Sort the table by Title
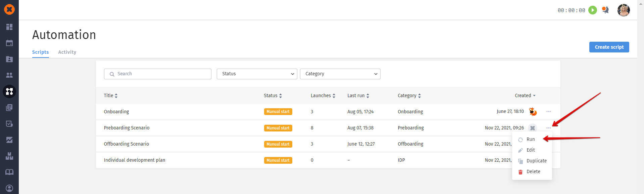This screenshot has width=644, height=194. coord(111,95)
